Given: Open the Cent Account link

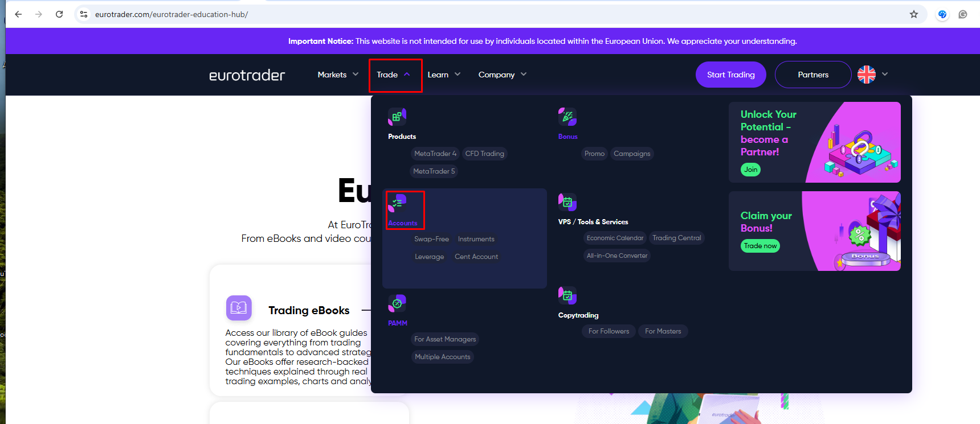Looking at the screenshot, I should (476, 257).
